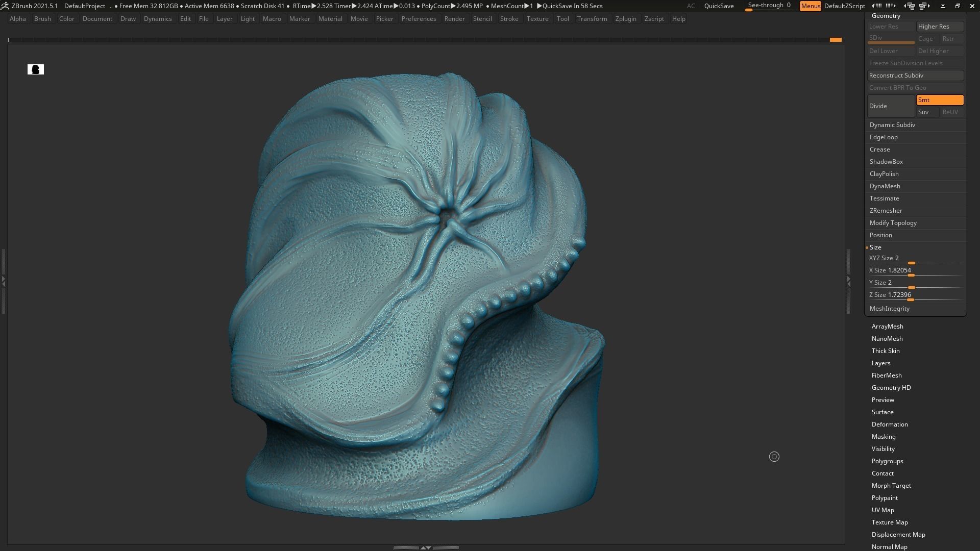This screenshot has height=551, width=980.
Task: Toggle the Cage button
Action: [x=927, y=39]
